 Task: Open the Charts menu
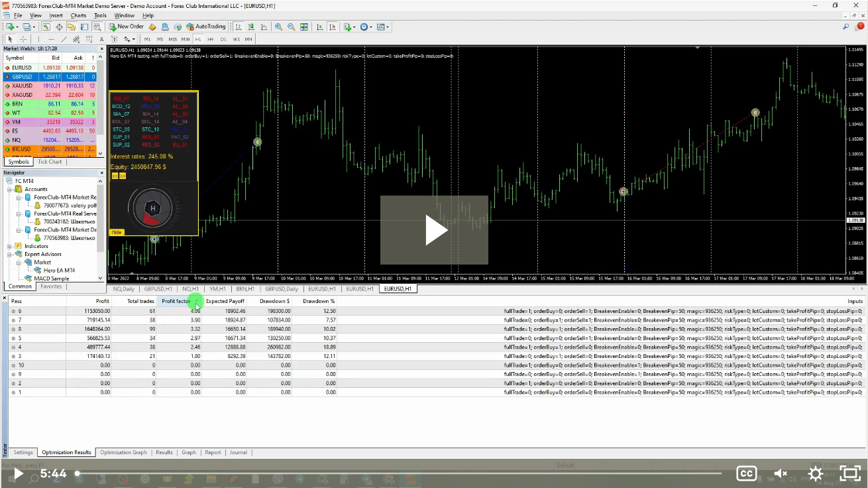point(78,15)
